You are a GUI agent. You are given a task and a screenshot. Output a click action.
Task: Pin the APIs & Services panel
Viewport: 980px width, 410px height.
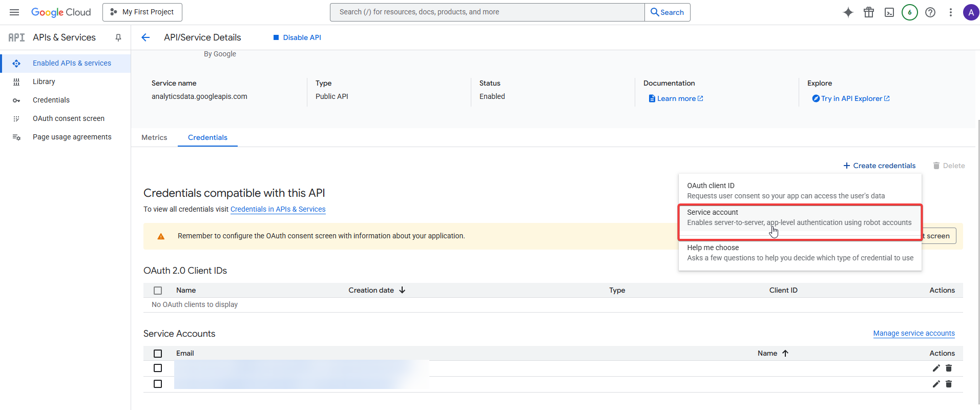[x=118, y=37]
